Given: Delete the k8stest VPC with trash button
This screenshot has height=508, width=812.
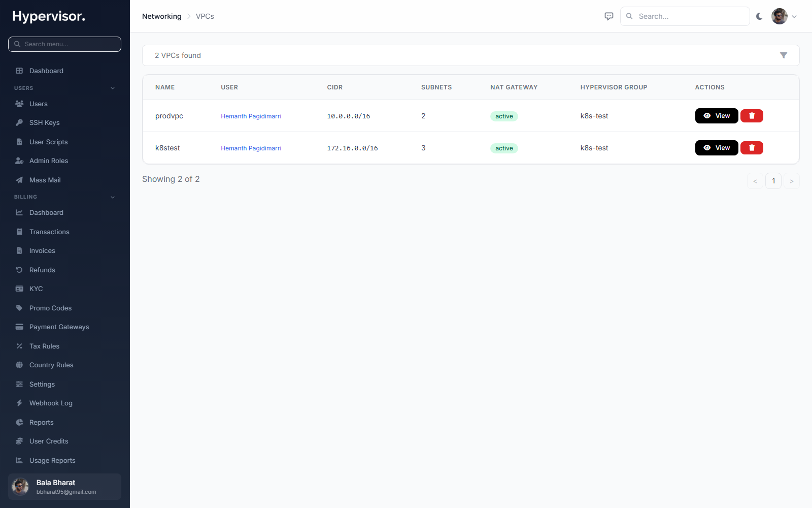Looking at the screenshot, I should pos(752,148).
